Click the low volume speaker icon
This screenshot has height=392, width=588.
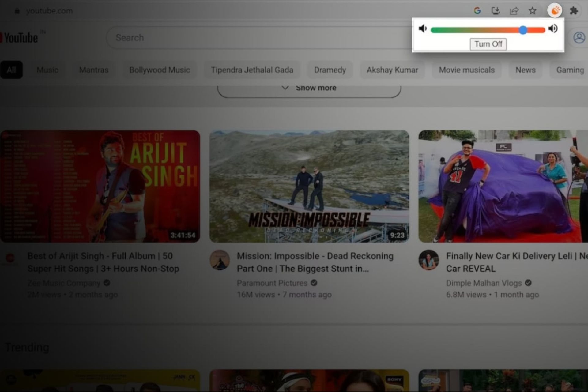(423, 28)
